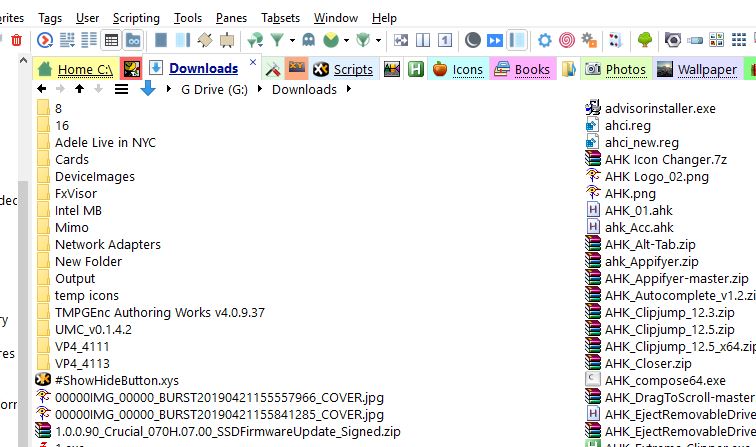Click the number 1 pane icon

(x=445, y=40)
